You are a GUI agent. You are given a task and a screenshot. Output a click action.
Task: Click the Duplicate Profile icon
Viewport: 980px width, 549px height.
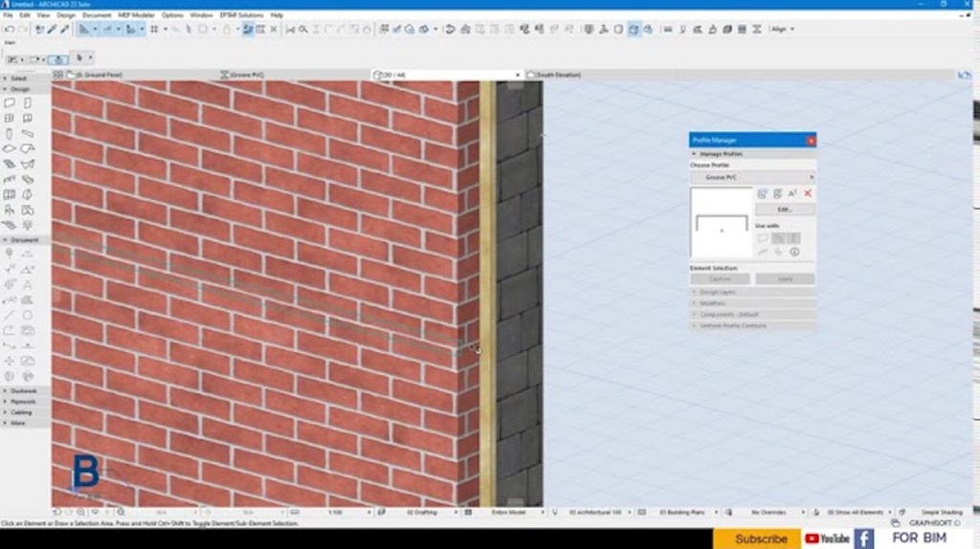pyautogui.click(x=777, y=193)
